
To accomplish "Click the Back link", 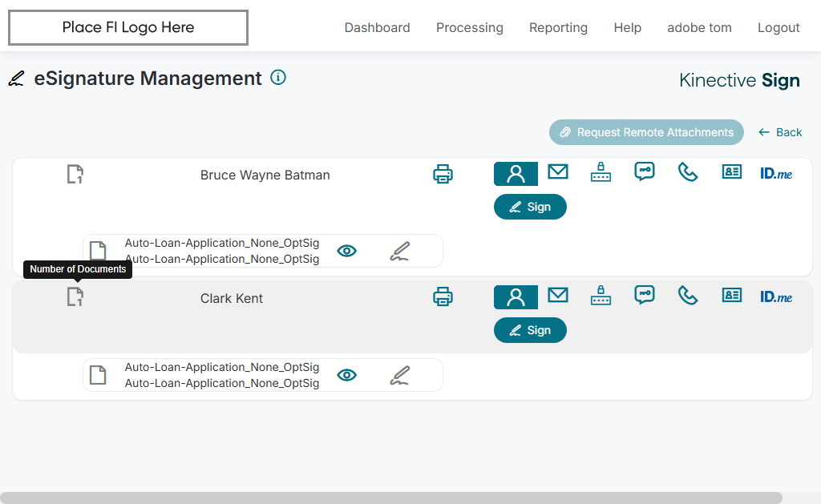I will click(780, 132).
